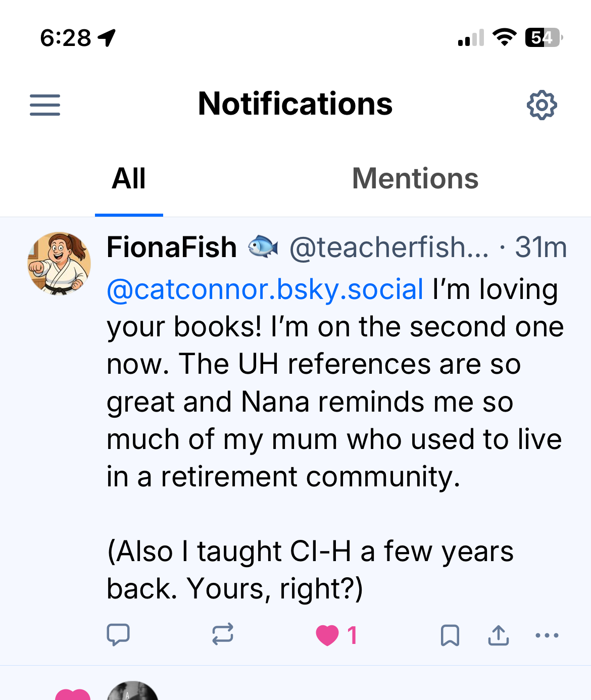The width and height of the screenshot is (591, 700).
Task: Select the All notifications tab
Action: 129,179
